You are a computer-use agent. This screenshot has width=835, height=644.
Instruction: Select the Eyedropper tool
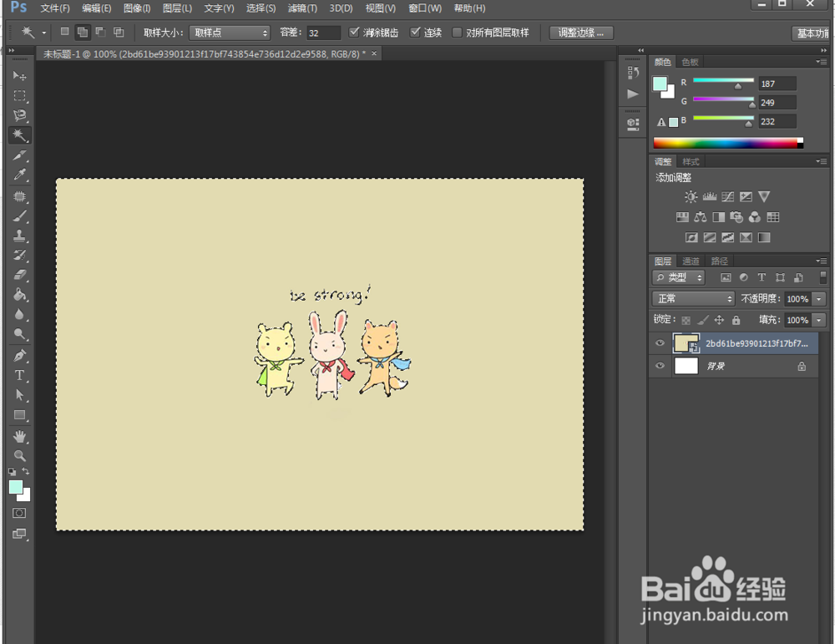coord(19,175)
